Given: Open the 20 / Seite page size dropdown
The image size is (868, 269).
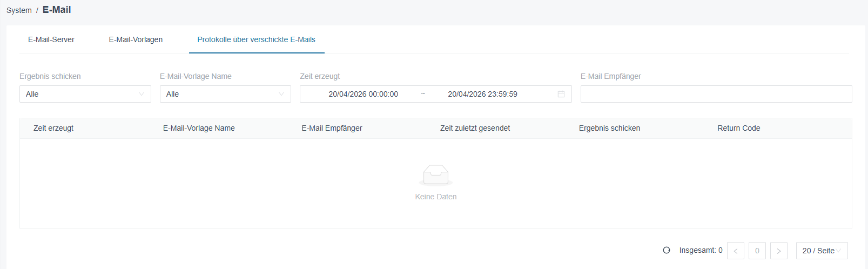Looking at the screenshot, I should [x=822, y=251].
